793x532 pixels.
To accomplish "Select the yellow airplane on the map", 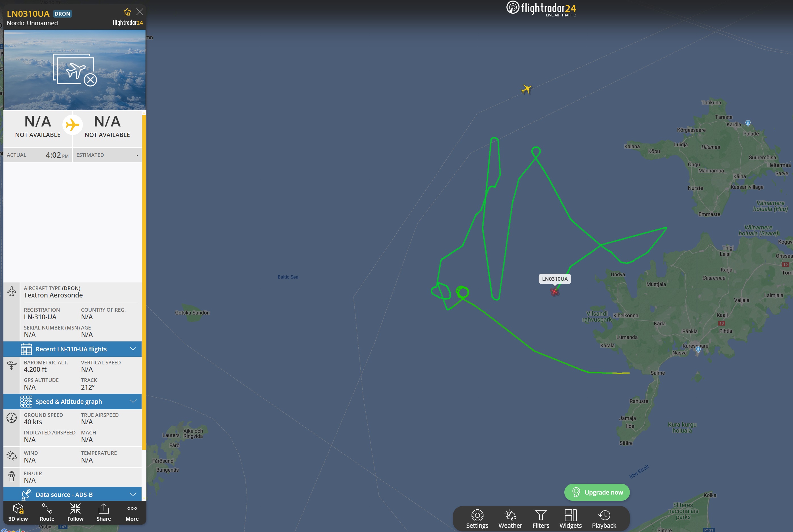I will [526, 89].
